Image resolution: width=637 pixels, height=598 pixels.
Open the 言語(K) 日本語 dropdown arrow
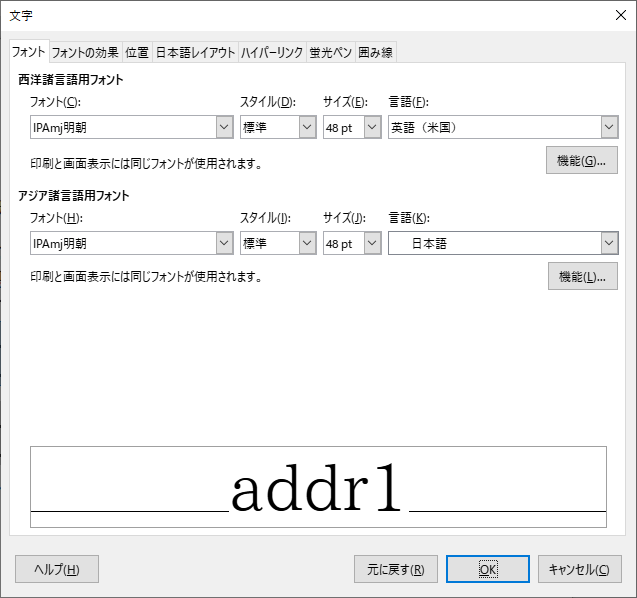point(609,243)
